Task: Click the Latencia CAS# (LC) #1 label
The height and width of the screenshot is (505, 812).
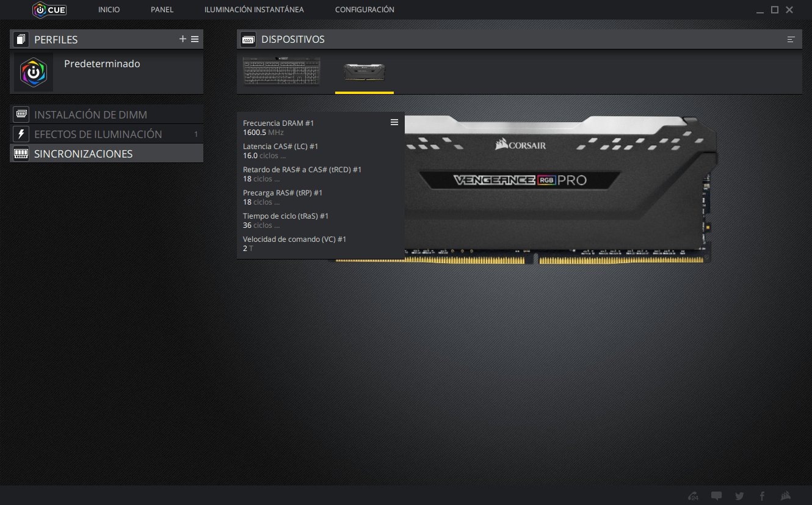Action: pos(280,147)
